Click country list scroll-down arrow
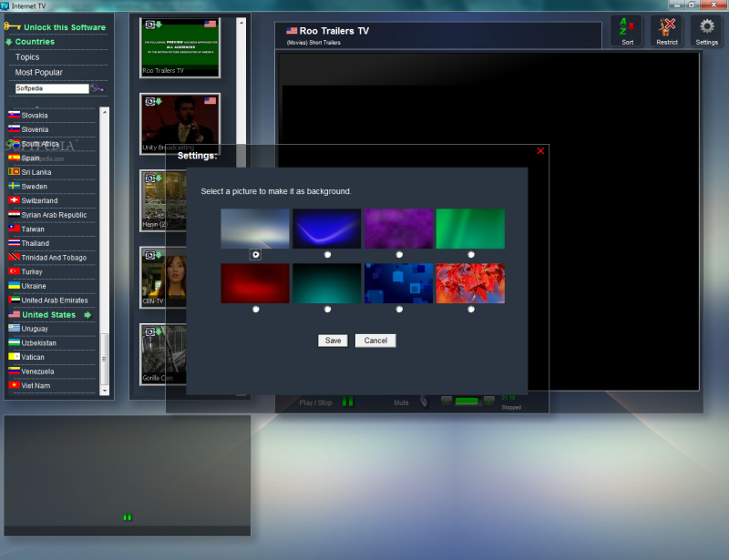 pyautogui.click(x=105, y=391)
